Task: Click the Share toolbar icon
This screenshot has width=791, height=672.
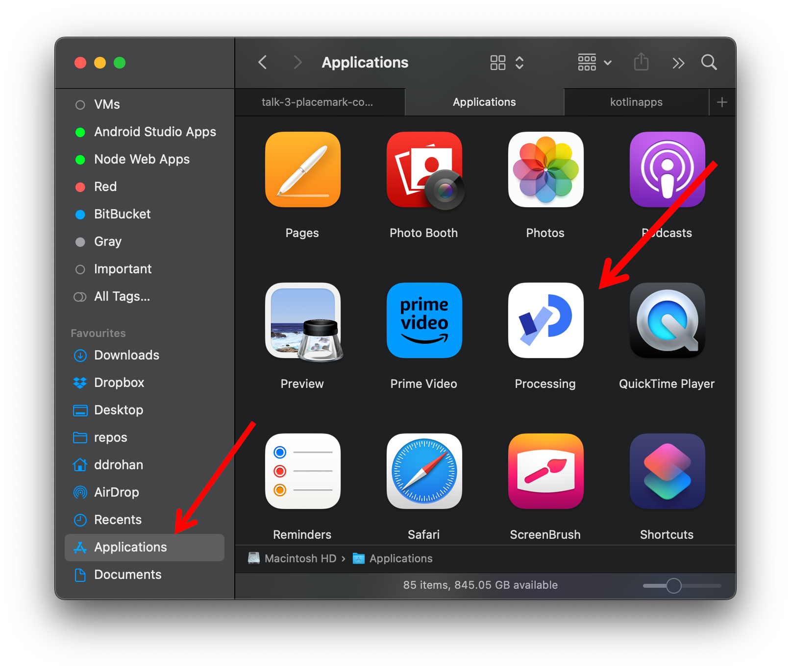Action: [641, 62]
